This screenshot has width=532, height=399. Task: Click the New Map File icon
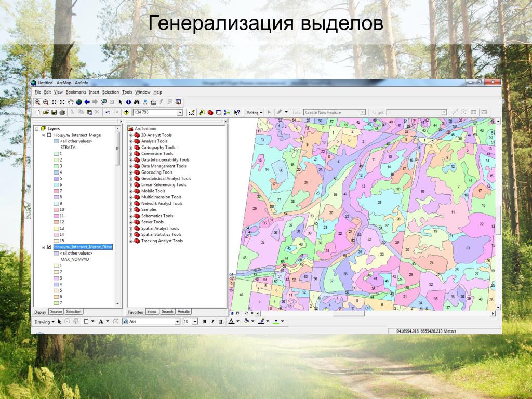(37, 112)
